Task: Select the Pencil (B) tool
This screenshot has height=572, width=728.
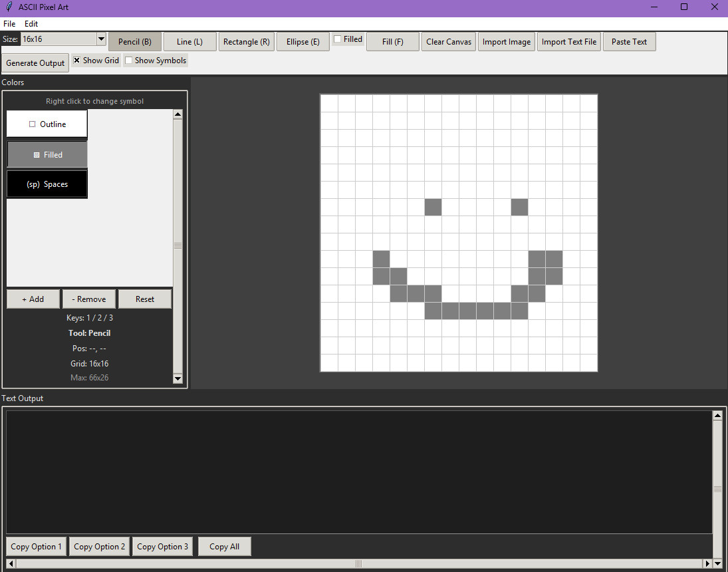Action: 135,42
